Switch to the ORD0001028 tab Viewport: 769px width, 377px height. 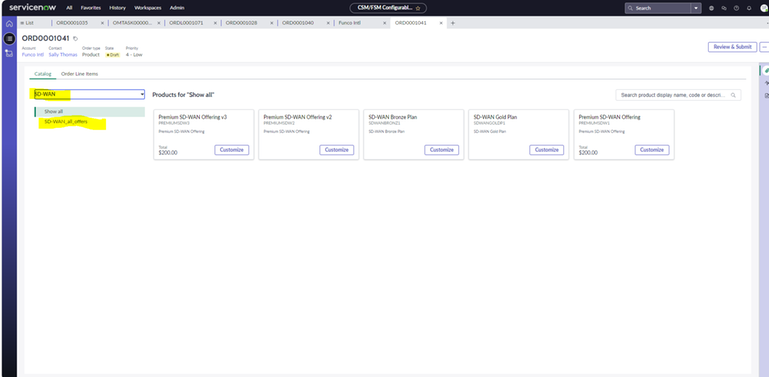coord(241,23)
